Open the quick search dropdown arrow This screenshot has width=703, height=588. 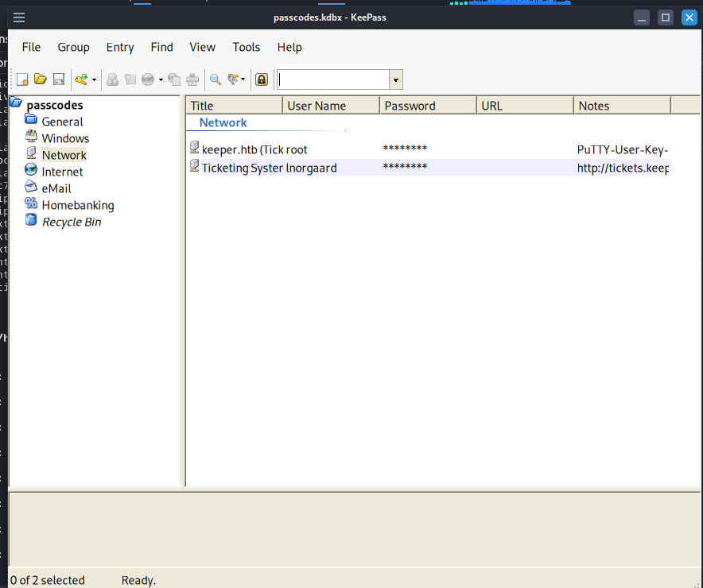pyautogui.click(x=396, y=80)
